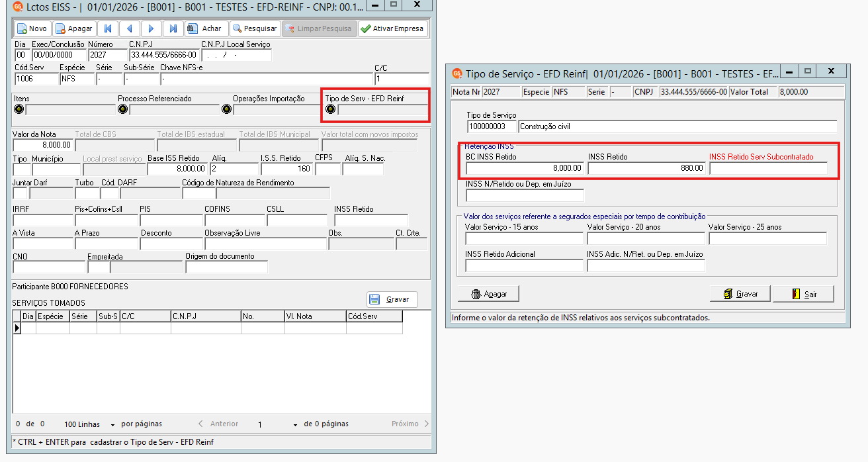Go to the first record arrow
The height and width of the screenshot is (462, 868).
click(108, 29)
